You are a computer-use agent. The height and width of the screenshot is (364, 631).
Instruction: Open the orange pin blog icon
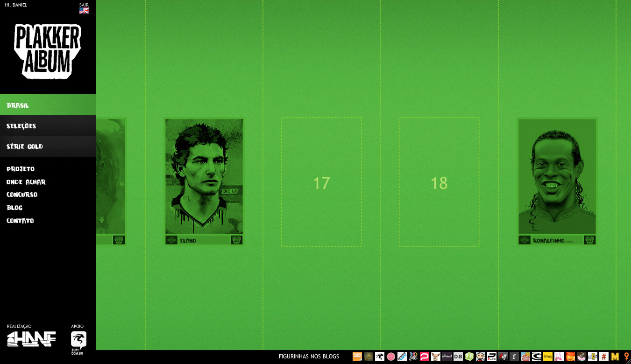pyautogui.click(x=626, y=357)
